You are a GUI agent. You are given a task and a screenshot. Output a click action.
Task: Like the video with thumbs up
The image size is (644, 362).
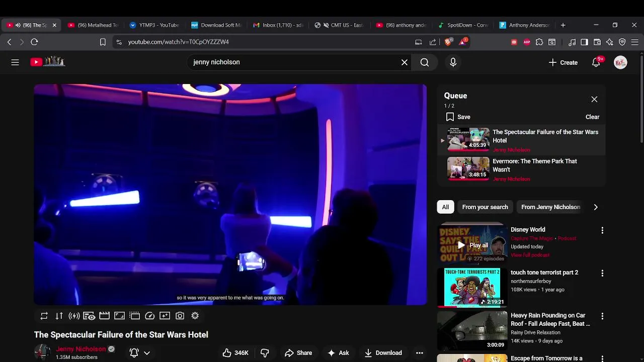tap(235, 353)
